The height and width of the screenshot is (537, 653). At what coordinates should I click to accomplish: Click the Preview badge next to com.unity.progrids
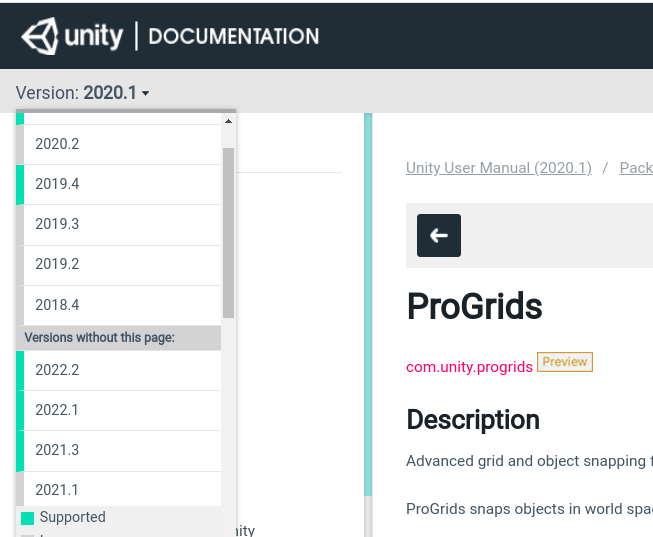pyautogui.click(x=565, y=362)
